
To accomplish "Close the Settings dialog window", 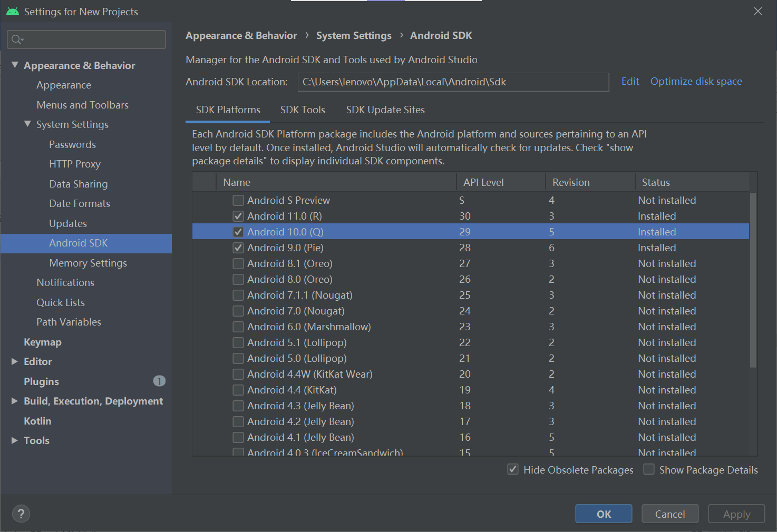I will (758, 11).
